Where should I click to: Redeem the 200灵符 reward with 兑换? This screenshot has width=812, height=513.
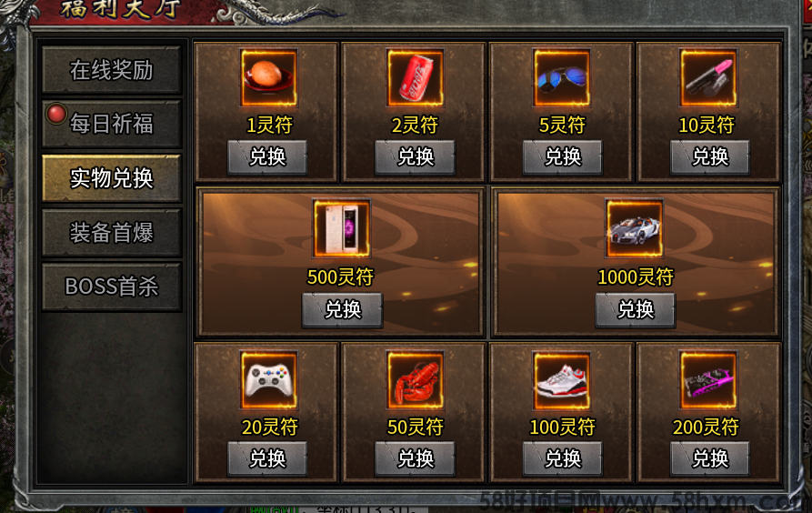coord(710,458)
